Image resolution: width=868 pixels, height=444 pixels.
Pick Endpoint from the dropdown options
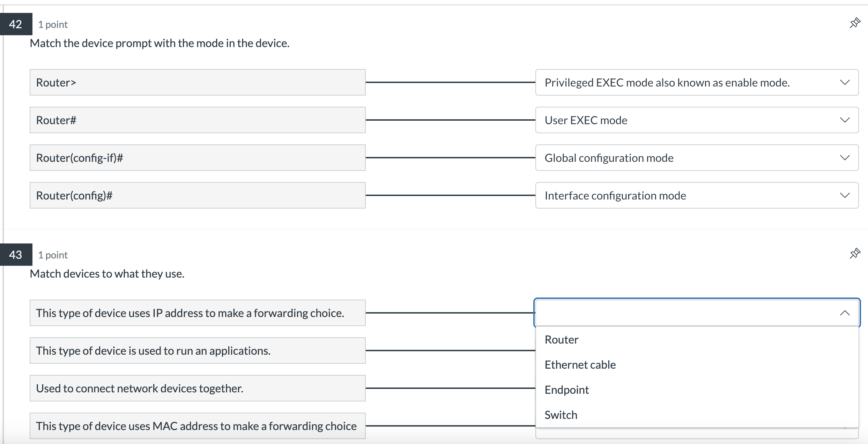click(x=566, y=390)
